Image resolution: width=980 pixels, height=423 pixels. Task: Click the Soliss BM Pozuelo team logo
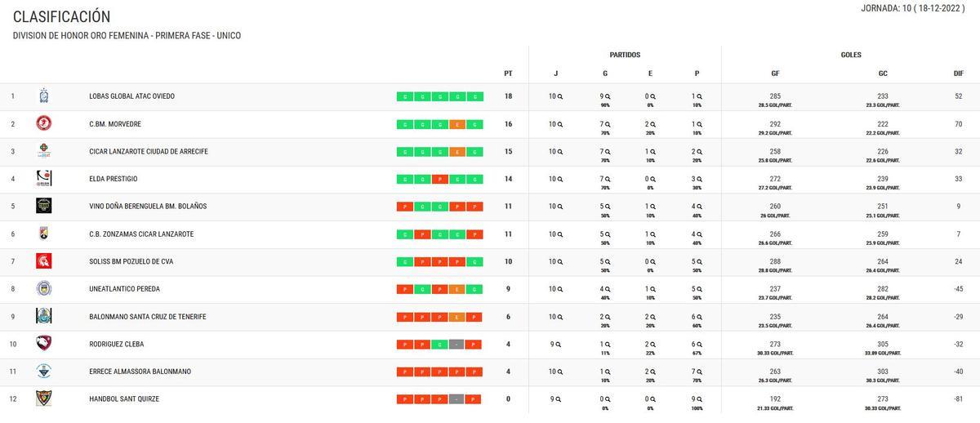point(44,261)
